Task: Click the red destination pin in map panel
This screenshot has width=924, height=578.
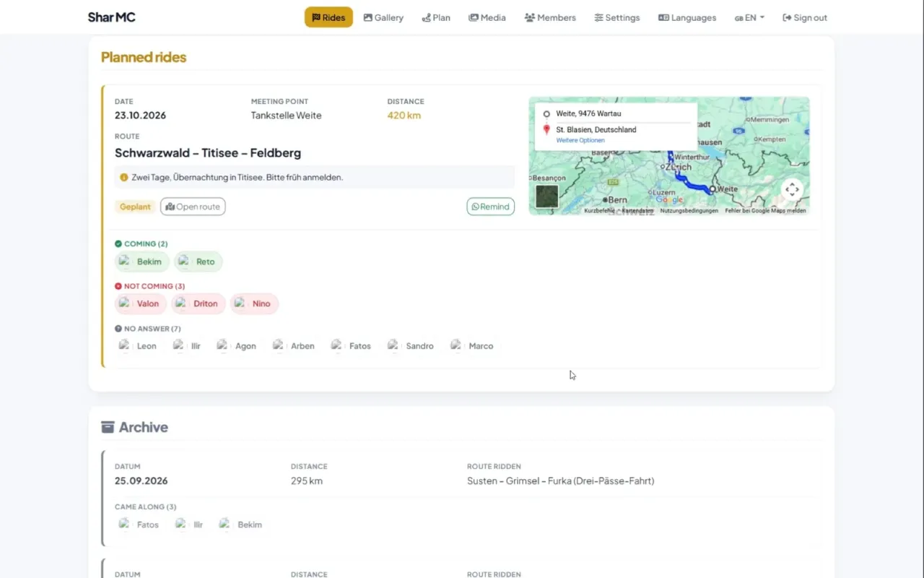Action: click(x=546, y=130)
